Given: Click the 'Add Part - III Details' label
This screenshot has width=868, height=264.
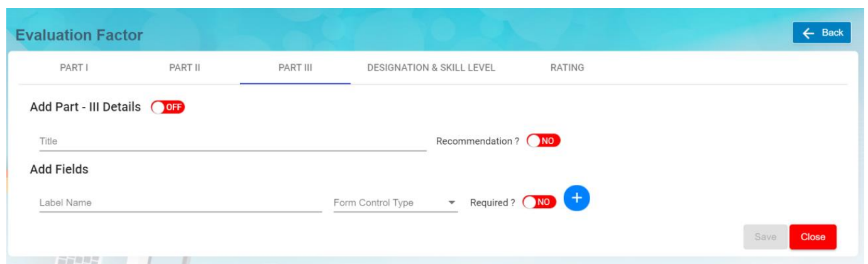Looking at the screenshot, I should pyautogui.click(x=85, y=107).
